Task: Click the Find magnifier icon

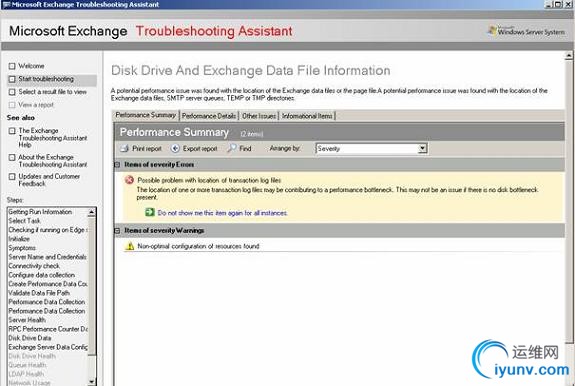Action: pyautogui.click(x=232, y=148)
